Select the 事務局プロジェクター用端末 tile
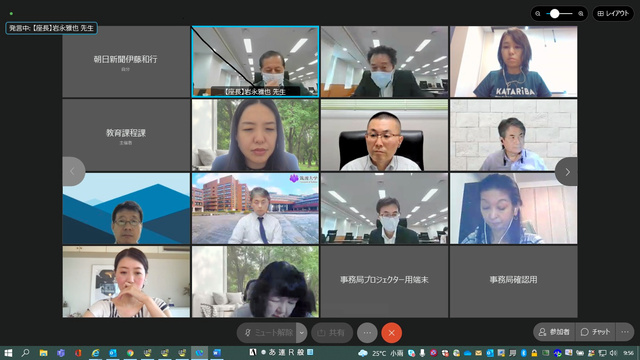 click(384, 282)
